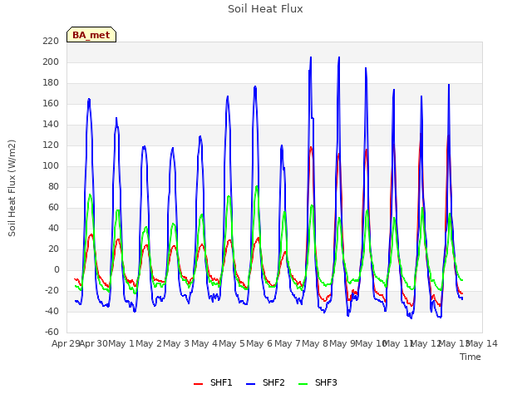Select the SHF1 legend entry

click(x=213, y=382)
